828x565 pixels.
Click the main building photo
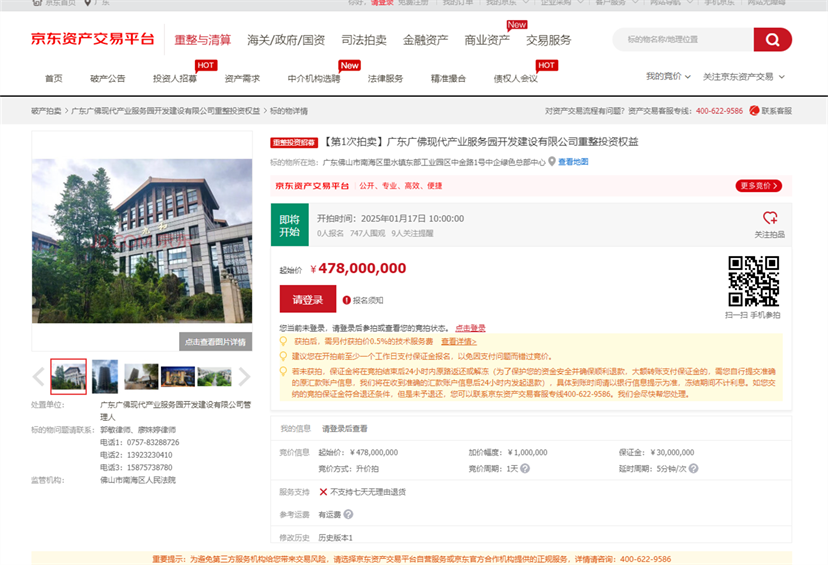click(142, 241)
